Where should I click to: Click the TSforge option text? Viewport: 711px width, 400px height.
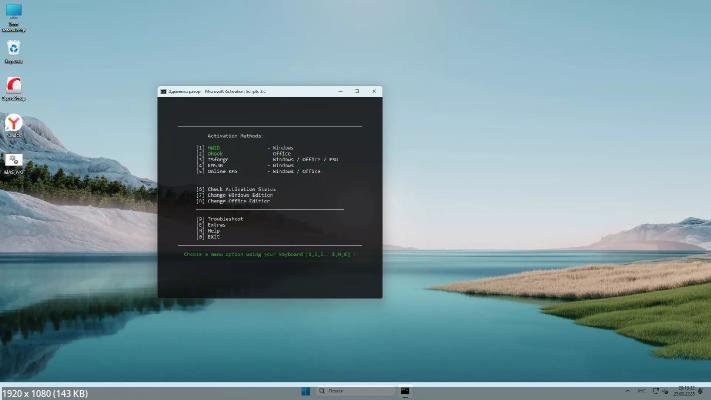[x=218, y=160]
